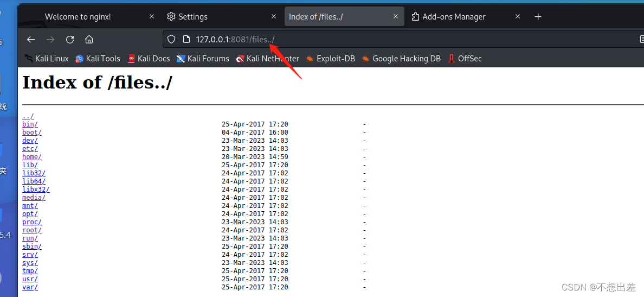Open the proc/ directory link
Screen dimensions: 644x297
(32, 222)
